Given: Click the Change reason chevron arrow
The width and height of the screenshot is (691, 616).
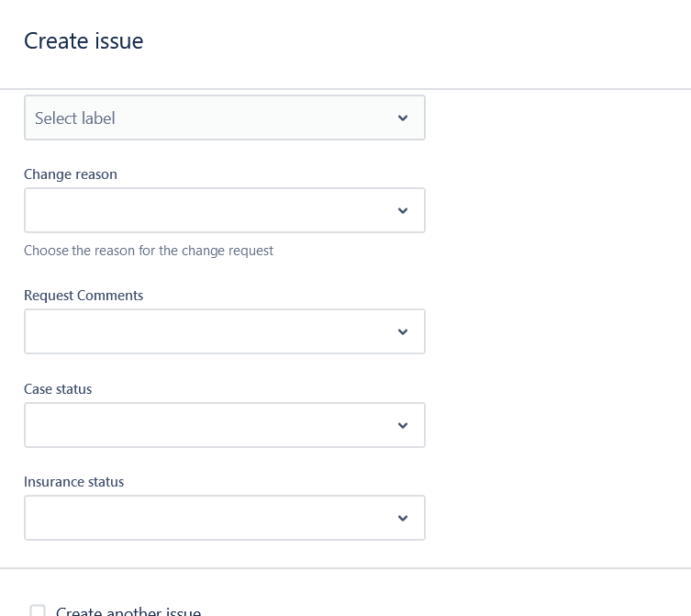Looking at the screenshot, I should pos(403,211).
